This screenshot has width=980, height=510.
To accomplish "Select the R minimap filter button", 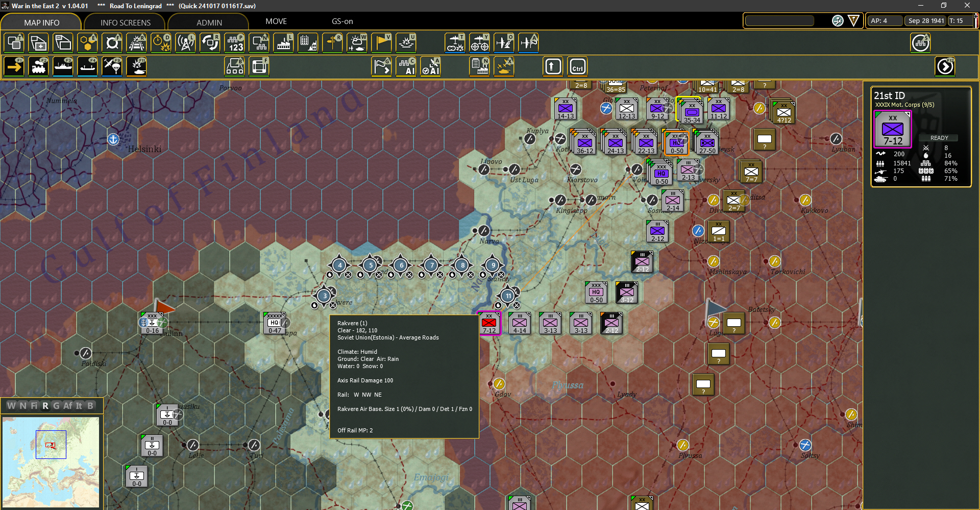I will (45, 406).
